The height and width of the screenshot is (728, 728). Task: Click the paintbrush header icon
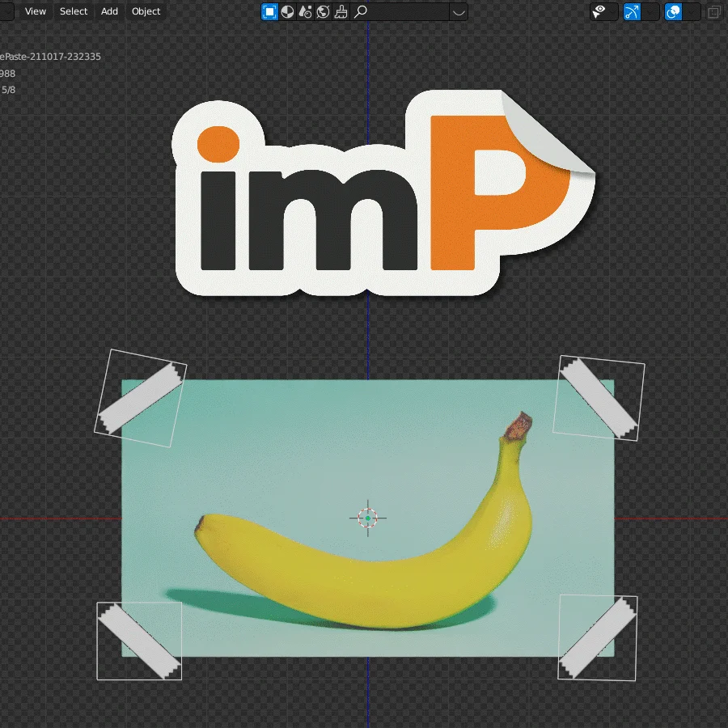(x=341, y=11)
